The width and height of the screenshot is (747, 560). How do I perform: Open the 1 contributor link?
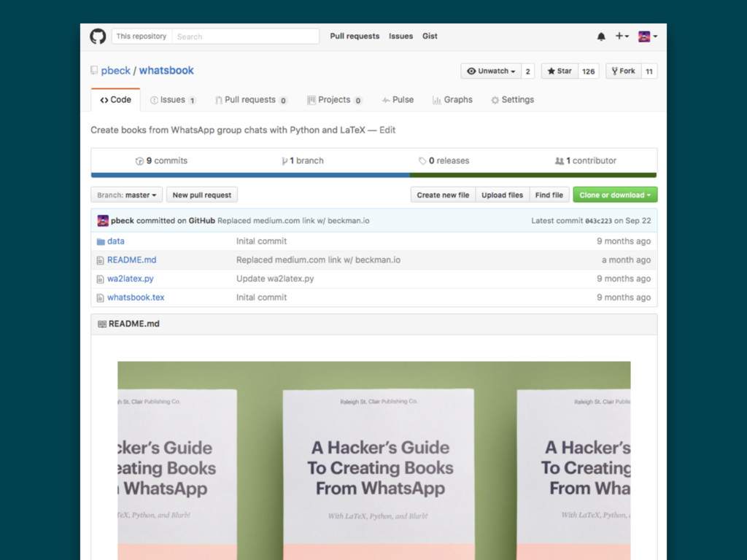point(586,161)
